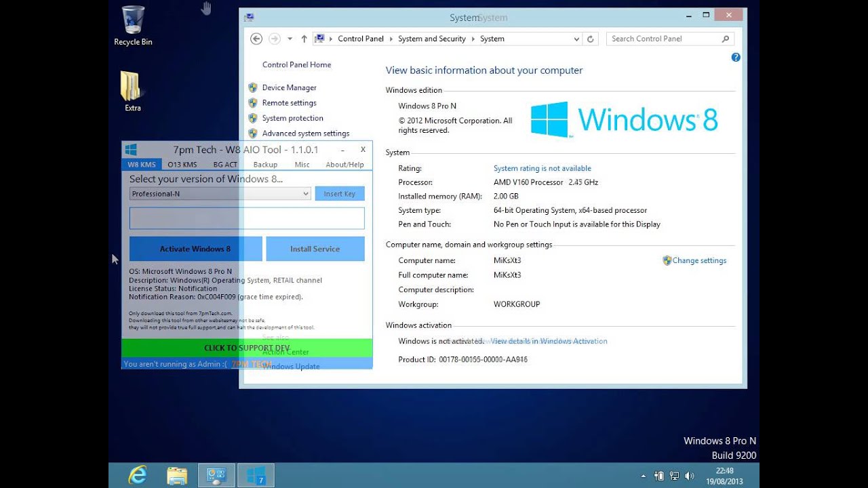This screenshot has width=868, height=488.
Task: Click the computer icon in the address bar
Action: tap(320, 39)
